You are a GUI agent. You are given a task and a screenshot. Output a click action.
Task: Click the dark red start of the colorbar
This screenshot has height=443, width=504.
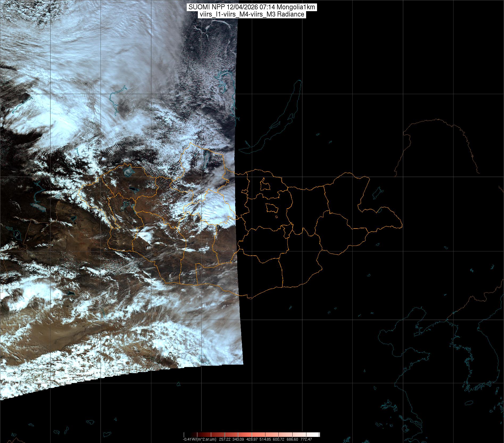coord(186,434)
